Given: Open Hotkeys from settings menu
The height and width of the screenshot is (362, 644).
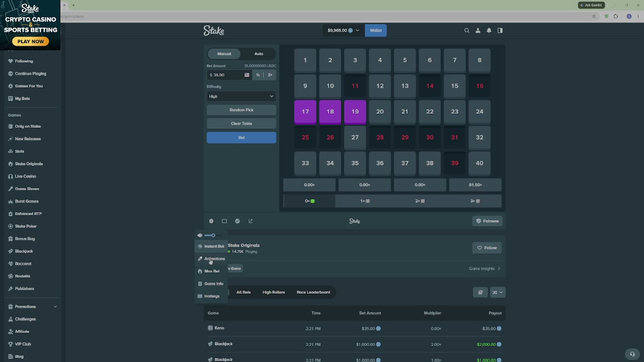Looking at the screenshot, I should pos(211,296).
